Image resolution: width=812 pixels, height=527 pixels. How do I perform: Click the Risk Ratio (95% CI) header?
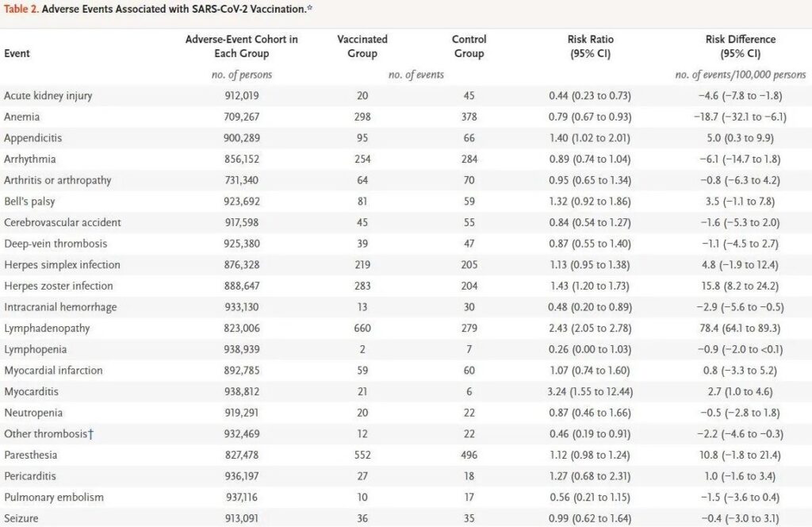click(x=590, y=47)
